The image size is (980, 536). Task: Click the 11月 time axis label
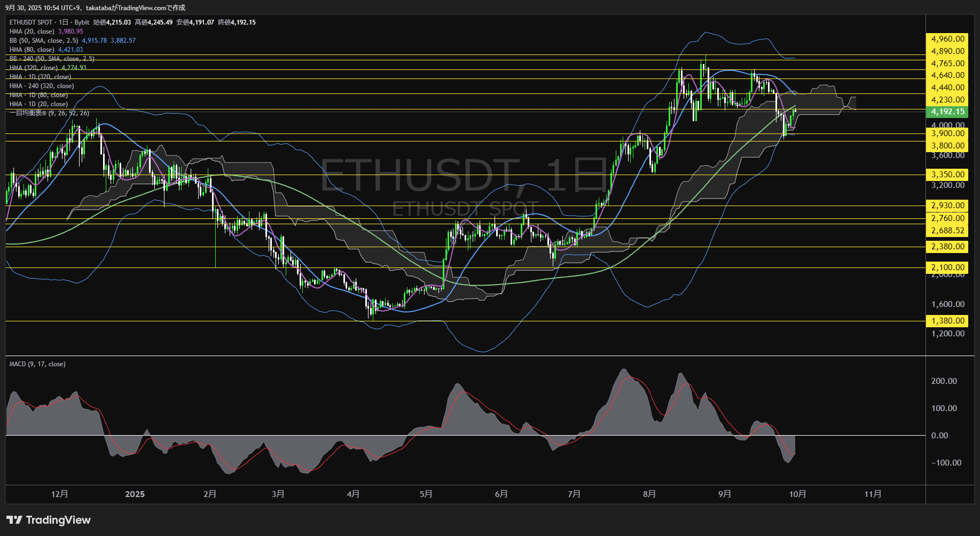873,494
